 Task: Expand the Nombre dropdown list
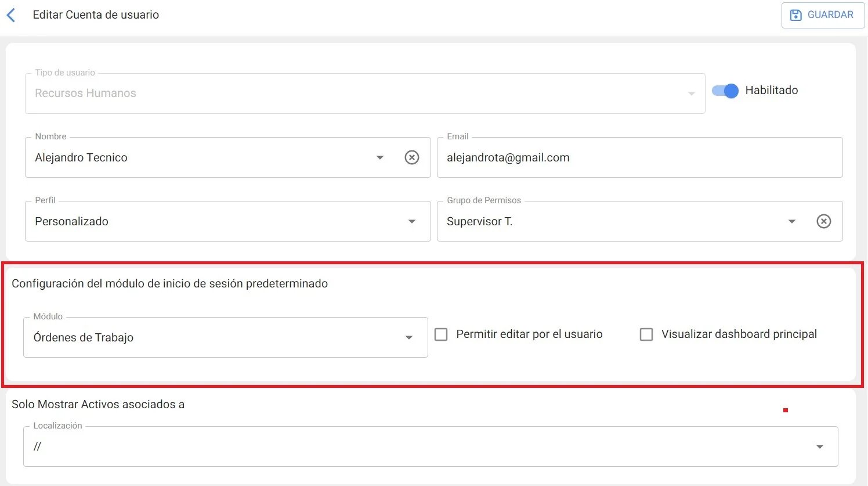coord(380,157)
